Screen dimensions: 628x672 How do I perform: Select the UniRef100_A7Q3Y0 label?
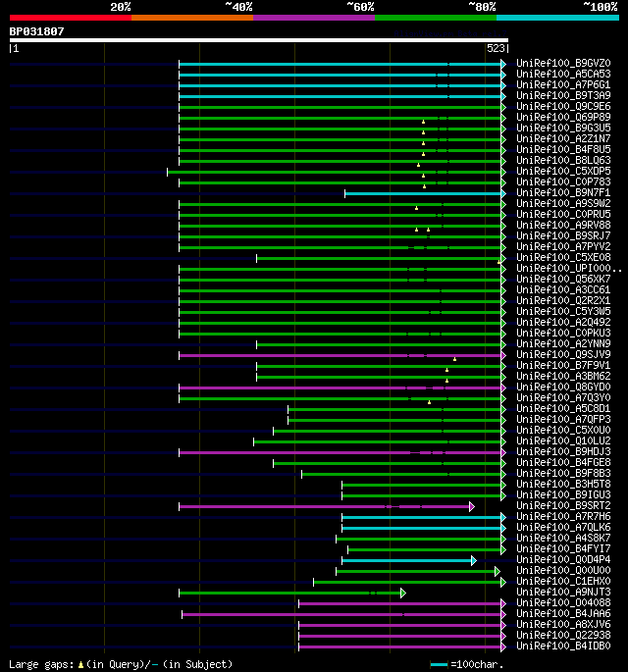563,398
